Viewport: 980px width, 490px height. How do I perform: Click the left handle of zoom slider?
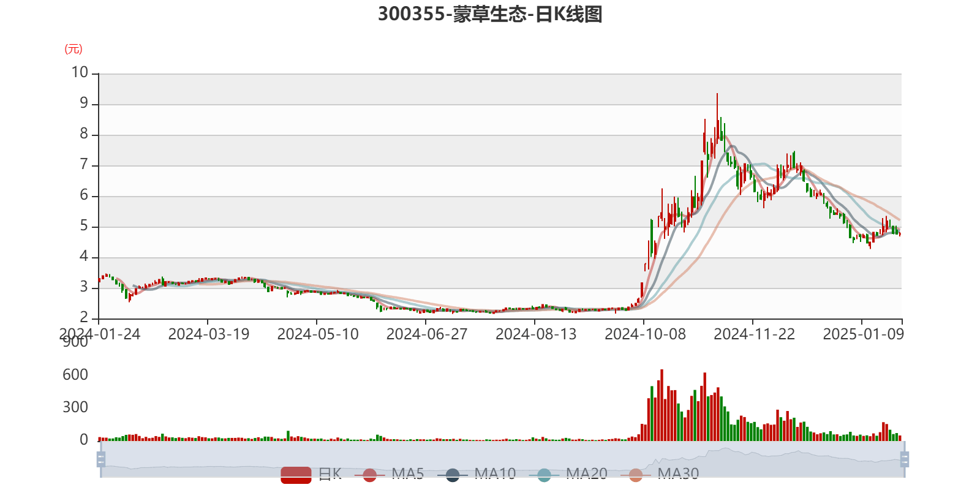point(100,459)
